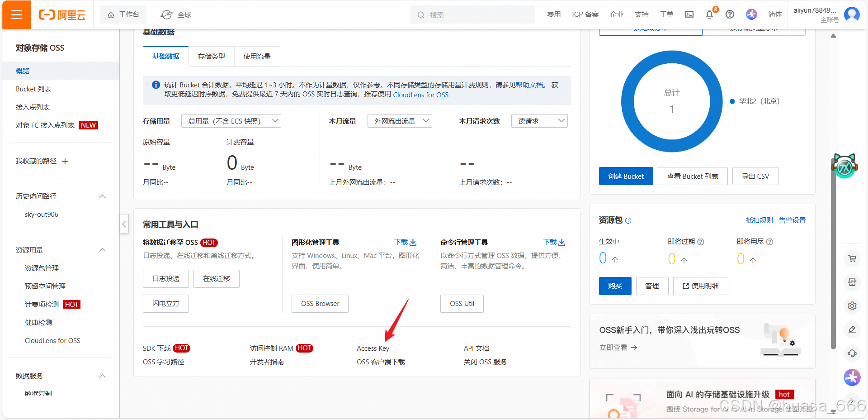
Task: Click the 使用明细 button
Action: pyautogui.click(x=701, y=286)
